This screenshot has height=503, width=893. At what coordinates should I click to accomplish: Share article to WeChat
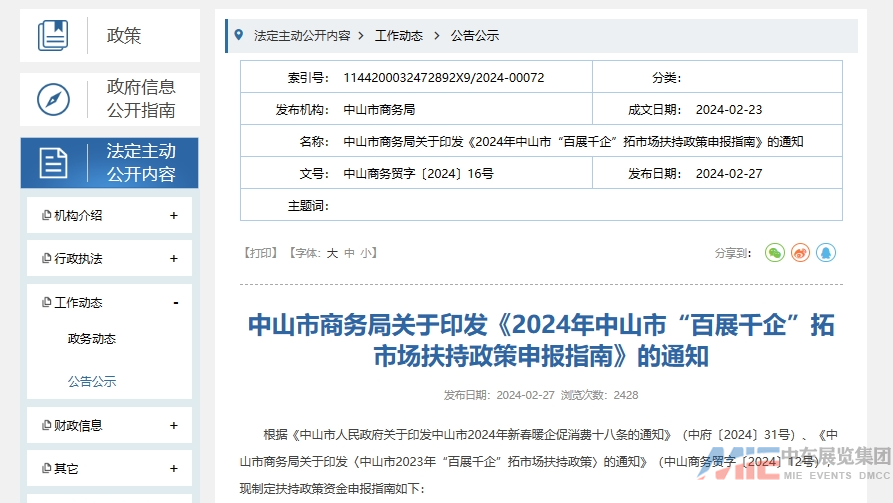pyautogui.click(x=775, y=253)
